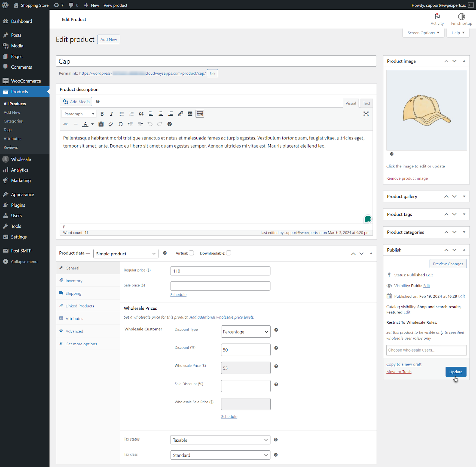Switch editor to Visual tab

click(x=351, y=103)
